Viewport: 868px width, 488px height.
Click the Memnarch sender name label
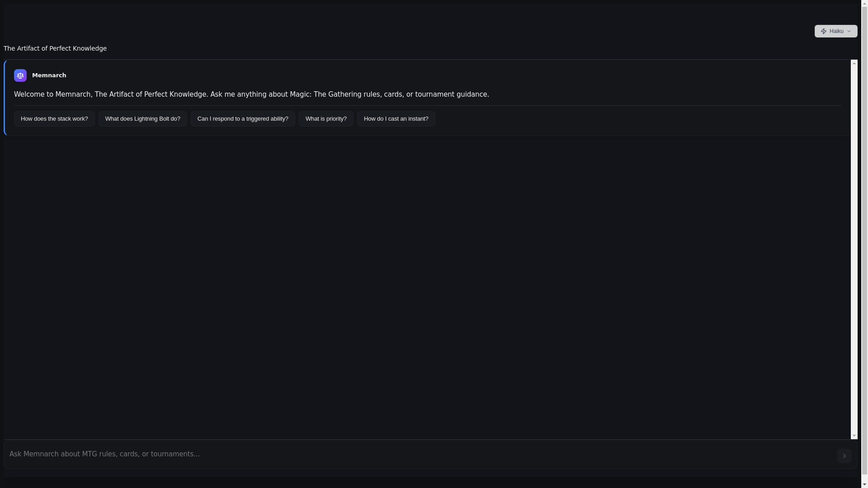pos(49,75)
